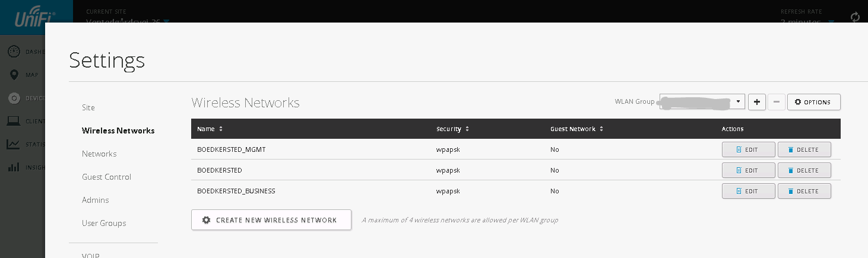868x258 pixels.
Task: Open the Statistics chart icon
Action: point(14,144)
